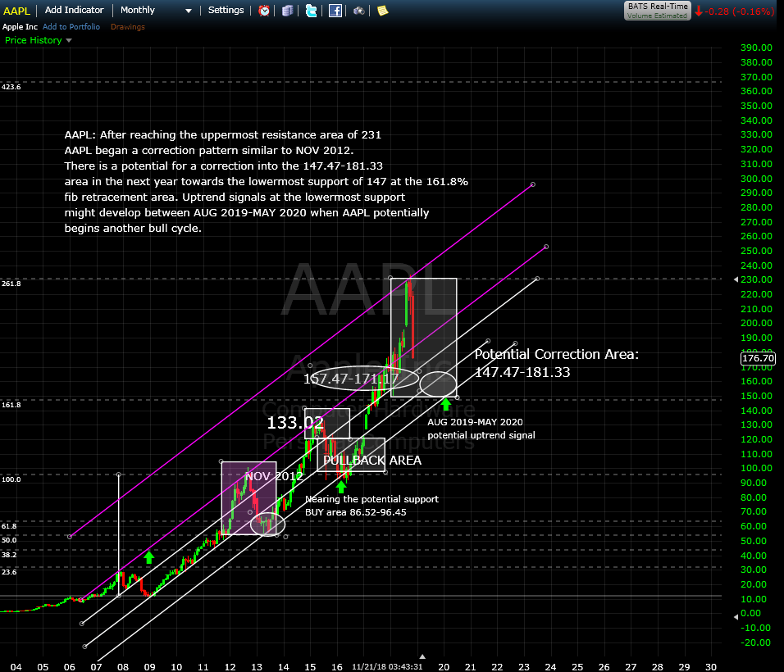Click the 390.00 price axis label

click(756, 48)
